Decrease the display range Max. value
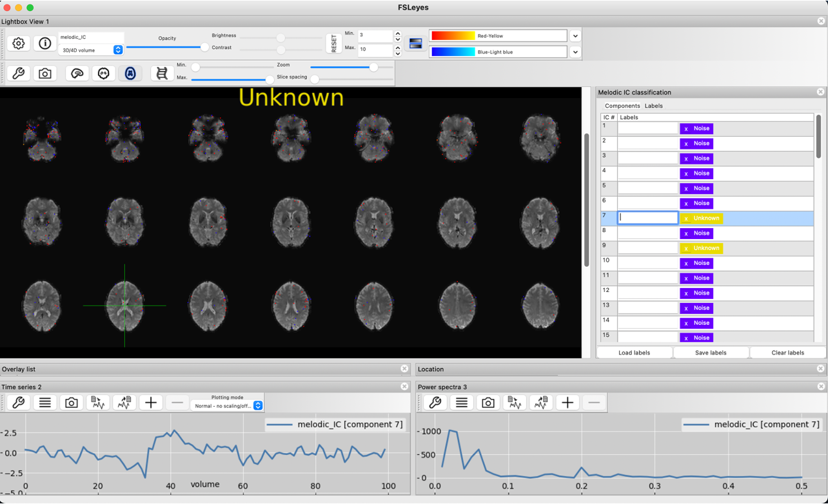The image size is (828, 504). pyautogui.click(x=398, y=53)
